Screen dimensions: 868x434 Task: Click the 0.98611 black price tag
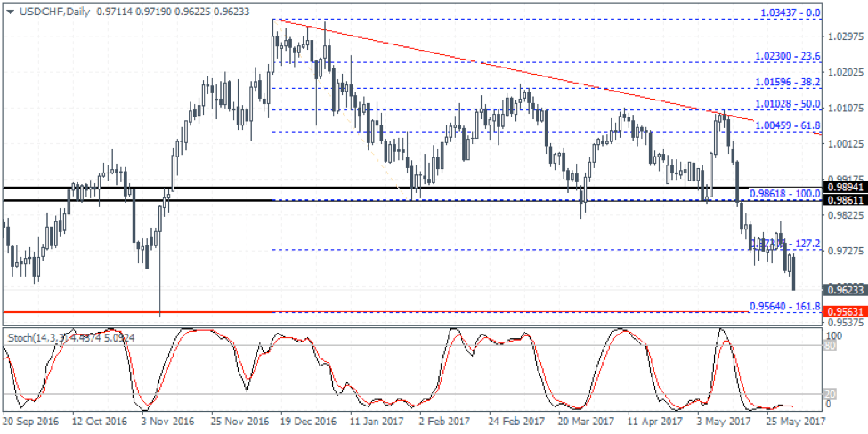pyautogui.click(x=842, y=202)
